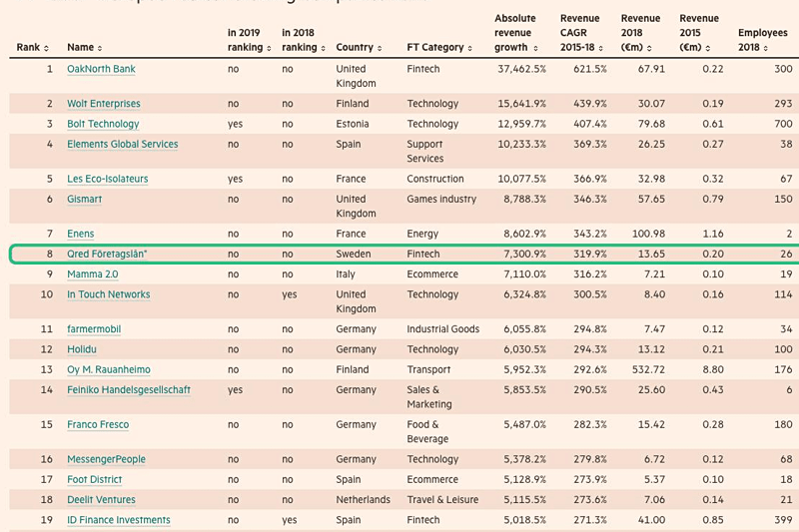Select the Construction category cell
Screen dimensions: 799x532
(x=435, y=179)
